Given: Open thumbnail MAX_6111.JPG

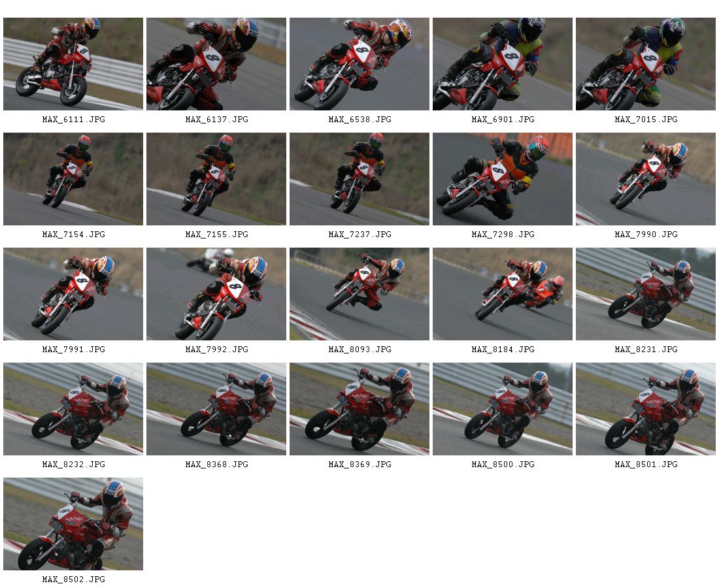Looking at the screenshot, I should click(73, 64).
